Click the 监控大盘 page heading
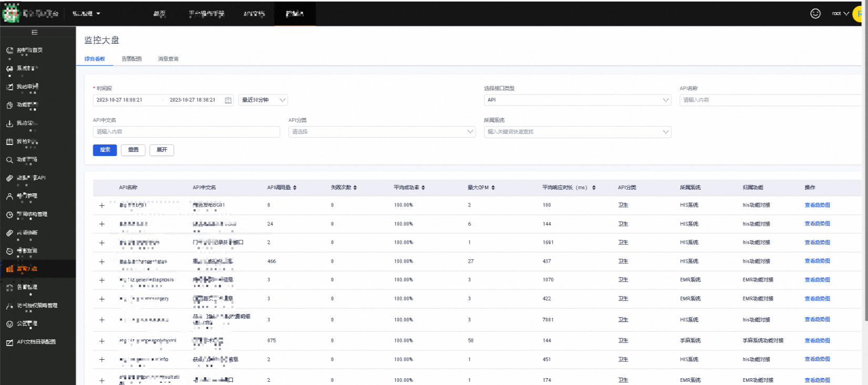This screenshot has height=385, width=868. click(x=102, y=40)
